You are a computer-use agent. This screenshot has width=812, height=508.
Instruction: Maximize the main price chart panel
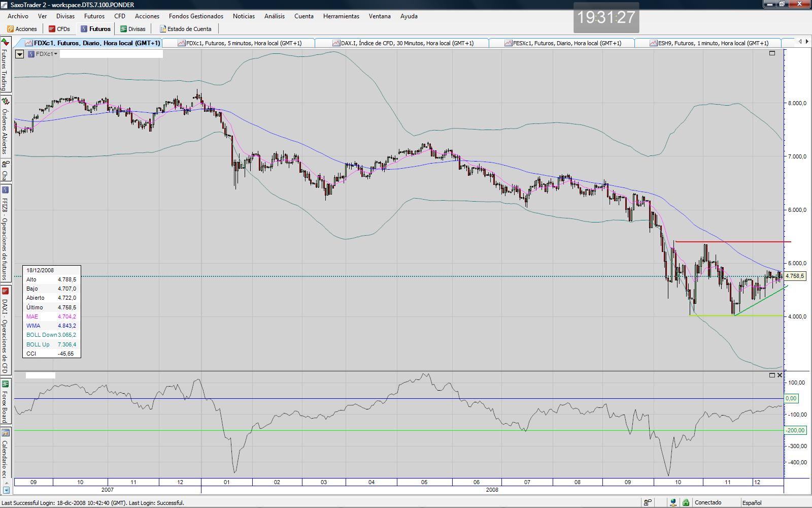(772, 53)
